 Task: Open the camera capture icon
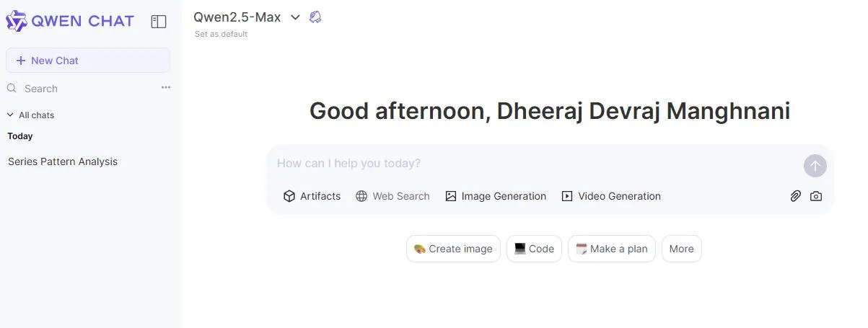816,196
